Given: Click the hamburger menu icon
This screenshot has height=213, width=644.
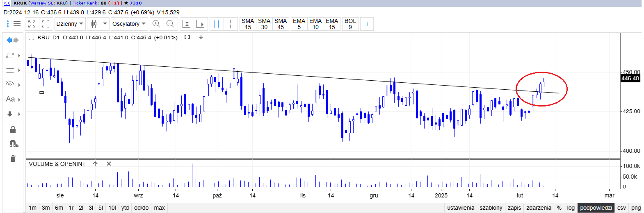Looking at the screenshot, I should point(17,24).
